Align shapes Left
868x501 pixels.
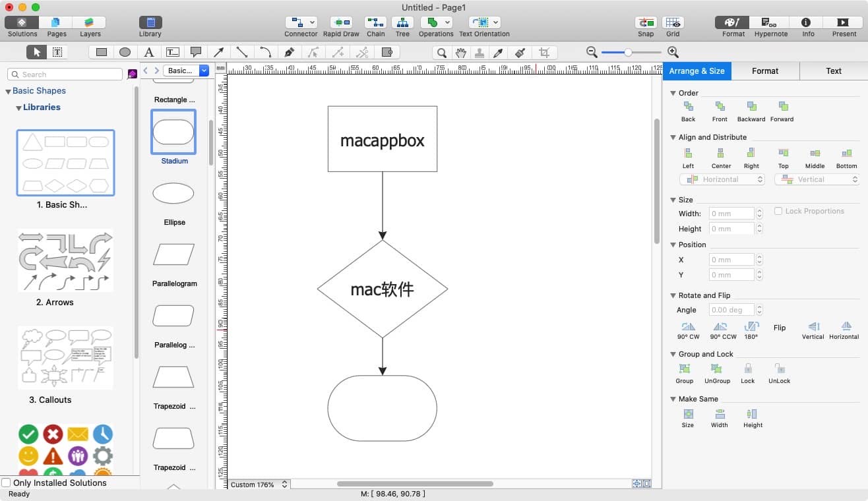click(688, 158)
